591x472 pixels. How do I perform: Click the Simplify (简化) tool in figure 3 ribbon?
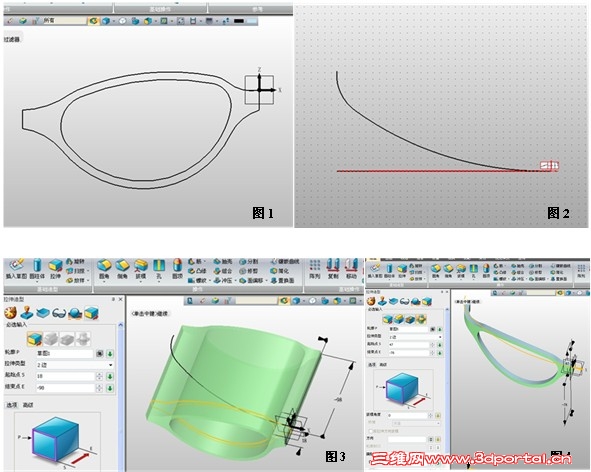coord(280,271)
